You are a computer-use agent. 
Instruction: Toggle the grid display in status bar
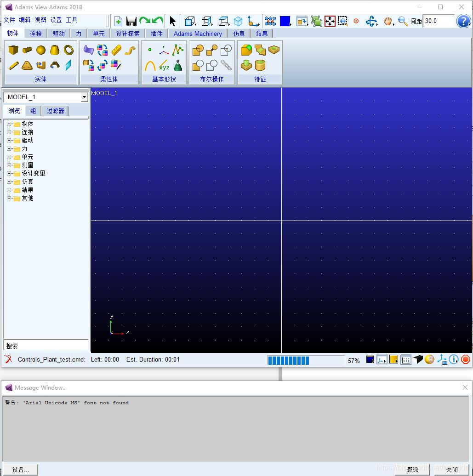click(x=405, y=360)
